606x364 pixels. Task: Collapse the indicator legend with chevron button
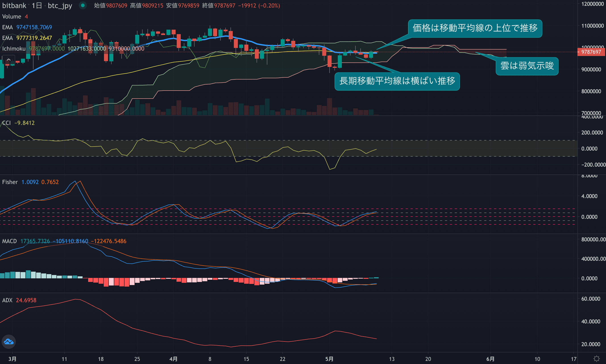click(8, 60)
